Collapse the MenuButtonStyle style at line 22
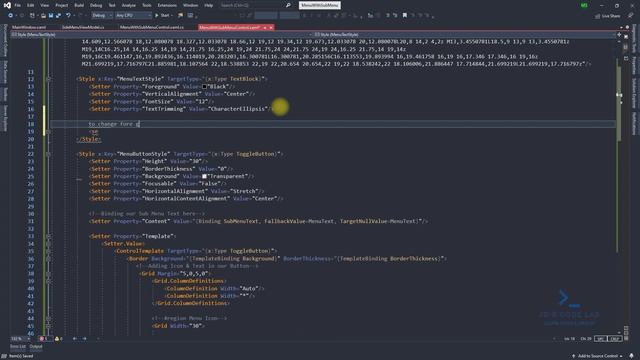The height and width of the screenshot is (360, 640). point(49,154)
